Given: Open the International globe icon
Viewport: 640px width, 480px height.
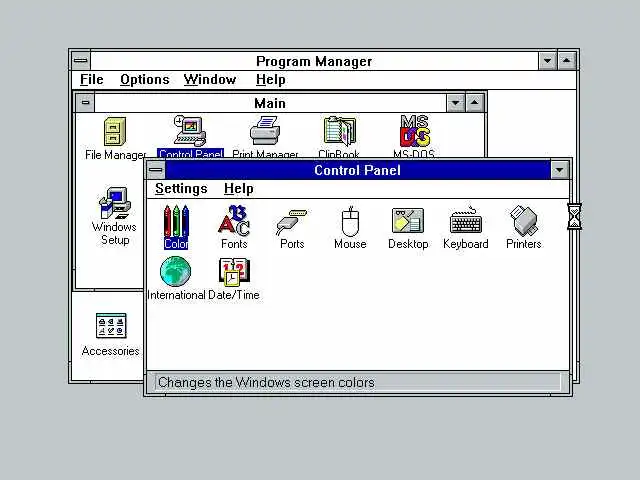Looking at the screenshot, I should click(x=176, y=278).
